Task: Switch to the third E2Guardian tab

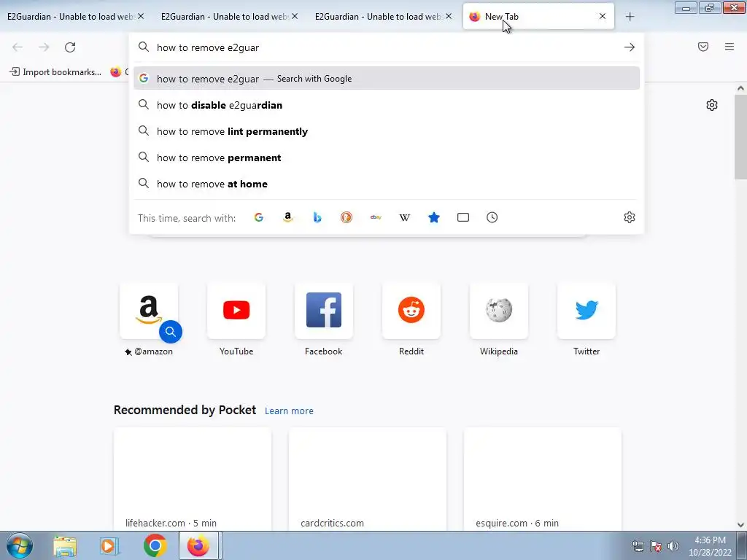Action: point(377,17)
